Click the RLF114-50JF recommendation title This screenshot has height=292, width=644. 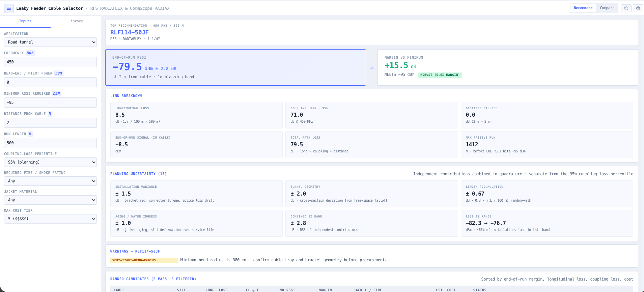click(130, 32)
